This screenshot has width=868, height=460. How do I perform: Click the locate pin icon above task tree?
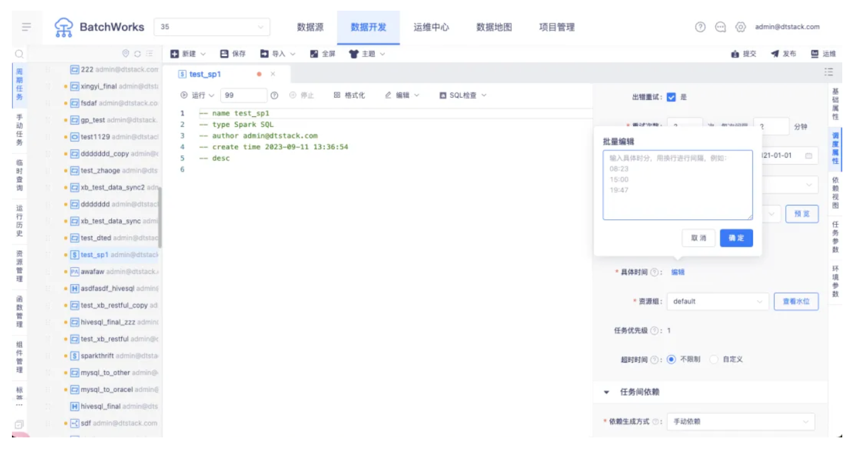click(126, 54)
